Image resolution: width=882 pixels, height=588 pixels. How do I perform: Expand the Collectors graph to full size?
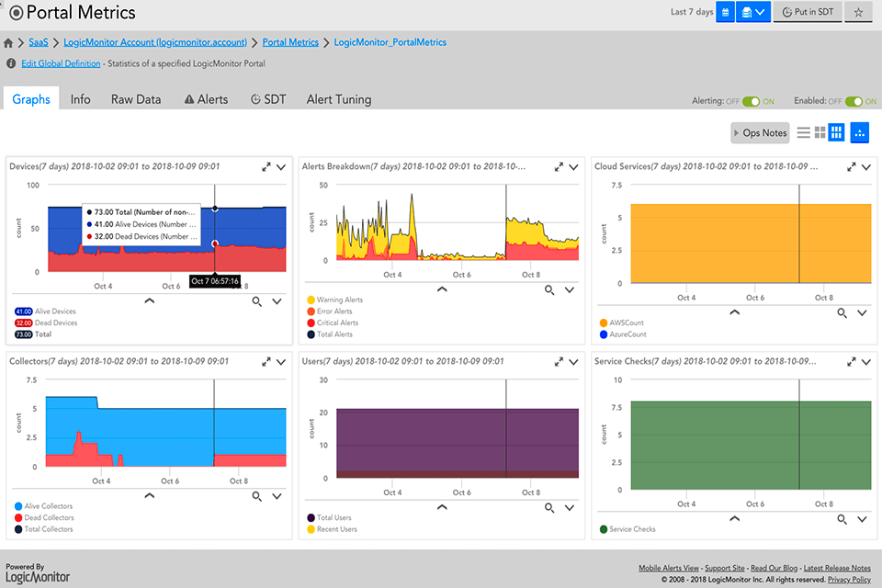coord(266,362)
